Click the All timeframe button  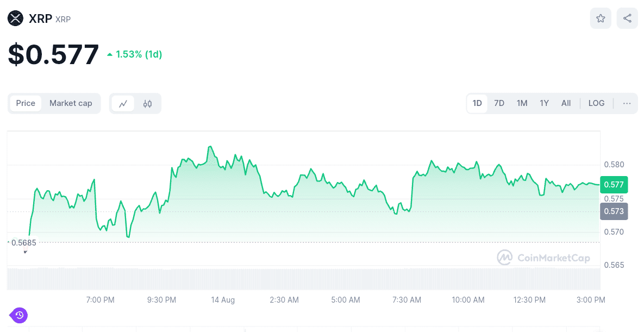tap(566, 103)
